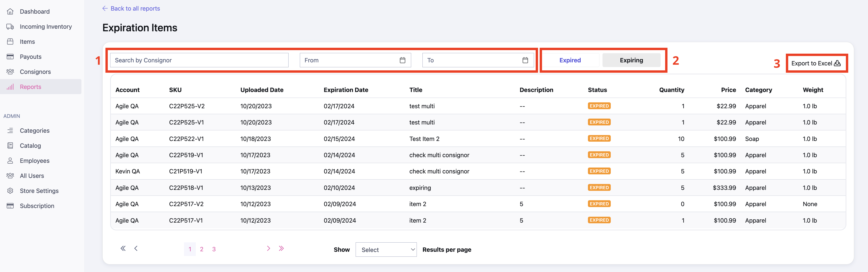The height and width of the screenshot is (272, 868).
Task: Click the expiring title cell
Action: (420, 188)
